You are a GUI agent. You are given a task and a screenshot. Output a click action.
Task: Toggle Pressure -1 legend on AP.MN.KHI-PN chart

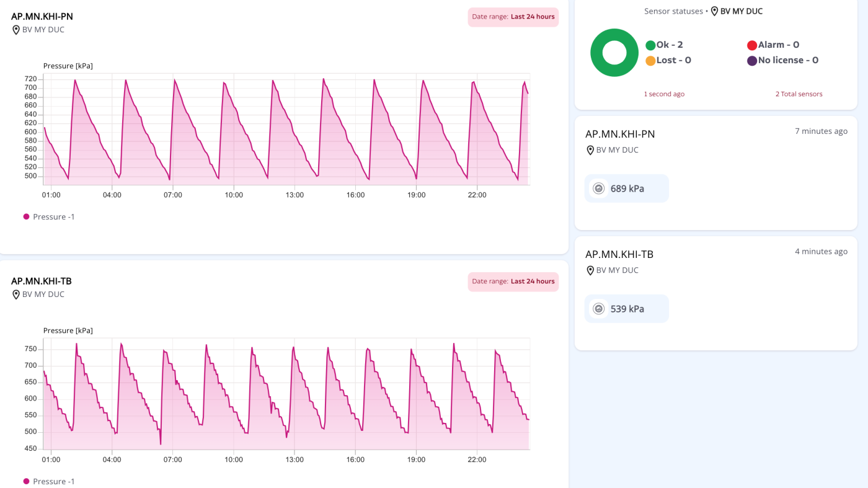49,217
